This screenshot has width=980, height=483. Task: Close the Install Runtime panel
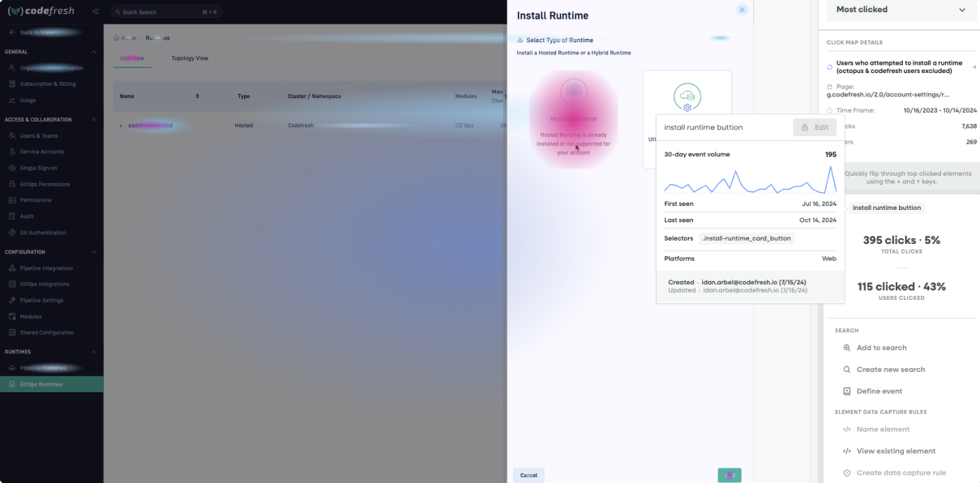tap(742, 10)
